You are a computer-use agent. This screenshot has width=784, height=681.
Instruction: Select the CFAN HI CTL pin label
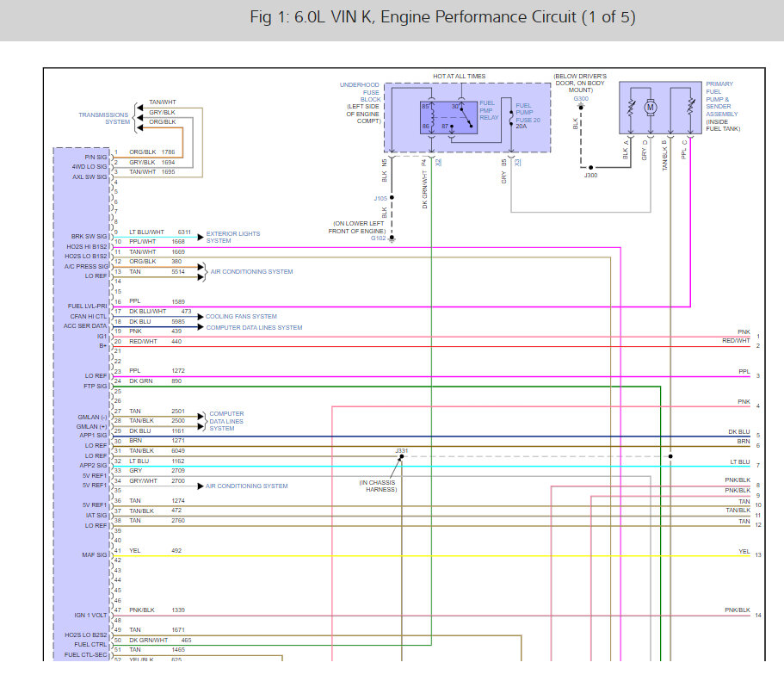point(89,317)
